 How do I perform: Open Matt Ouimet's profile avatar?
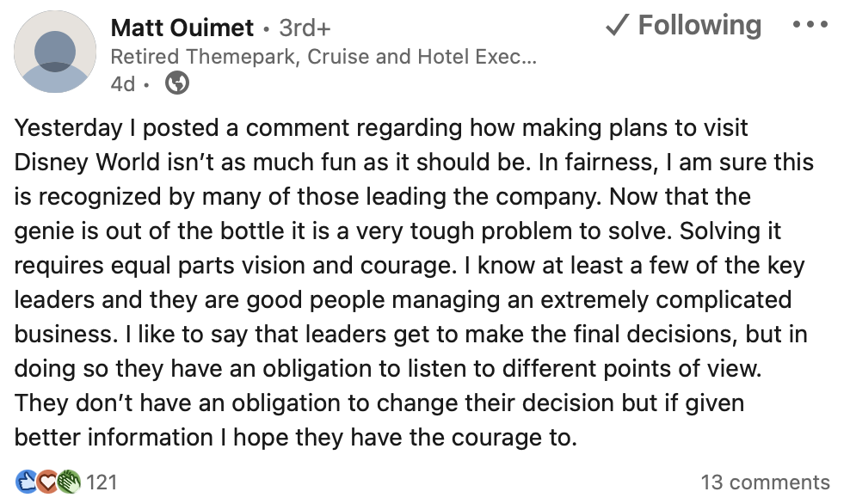(55, 52)
